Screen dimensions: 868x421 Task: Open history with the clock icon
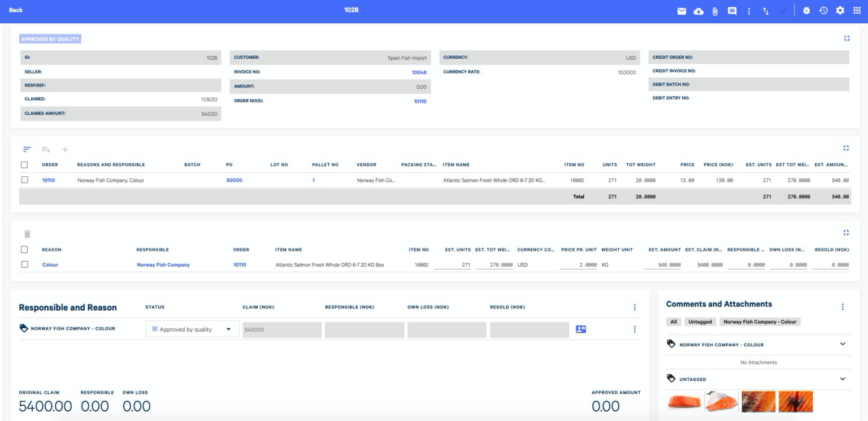(823, 11)
